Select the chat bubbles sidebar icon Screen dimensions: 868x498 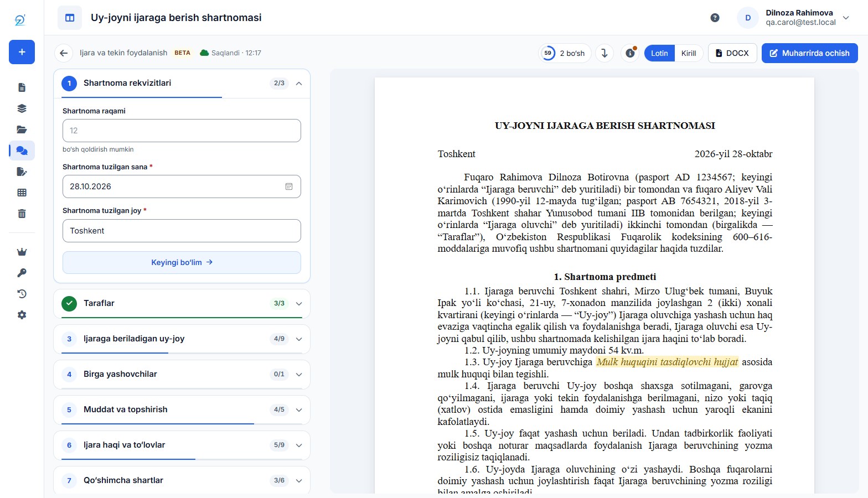tap(22, 151)
